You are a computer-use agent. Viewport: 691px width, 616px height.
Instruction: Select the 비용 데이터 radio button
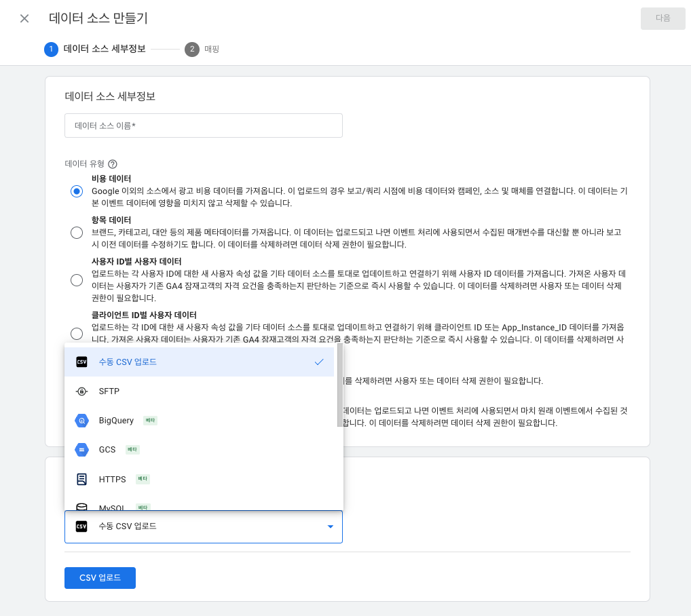point(77,191)
